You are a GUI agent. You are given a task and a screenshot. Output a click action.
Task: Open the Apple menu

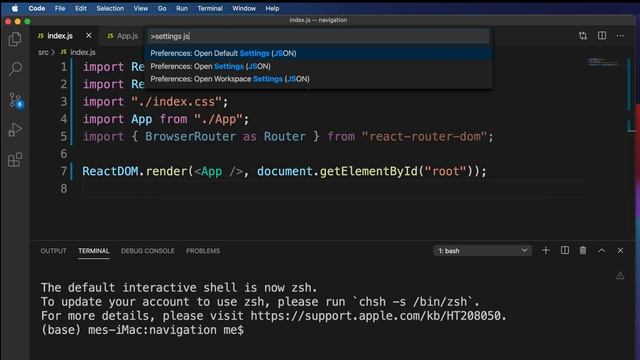(x=15, y=8)
